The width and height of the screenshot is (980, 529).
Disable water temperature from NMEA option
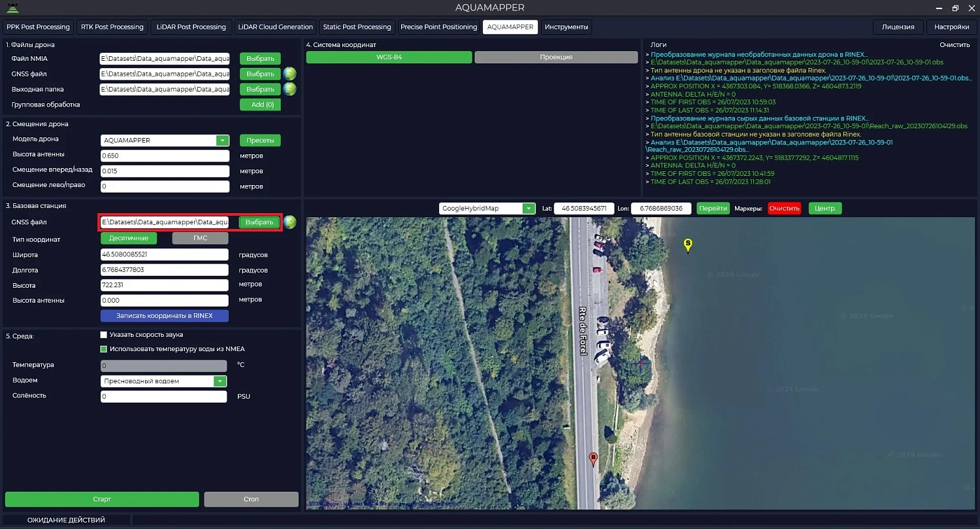point(103,349)
